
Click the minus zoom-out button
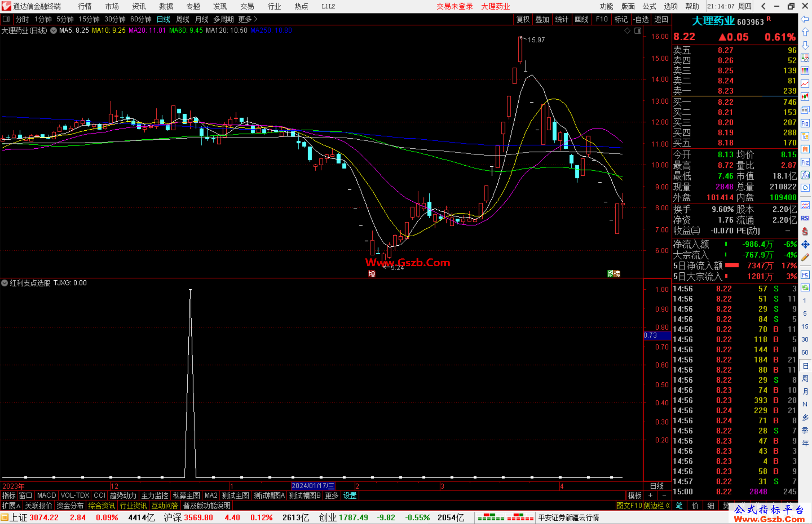click(664, 495)
